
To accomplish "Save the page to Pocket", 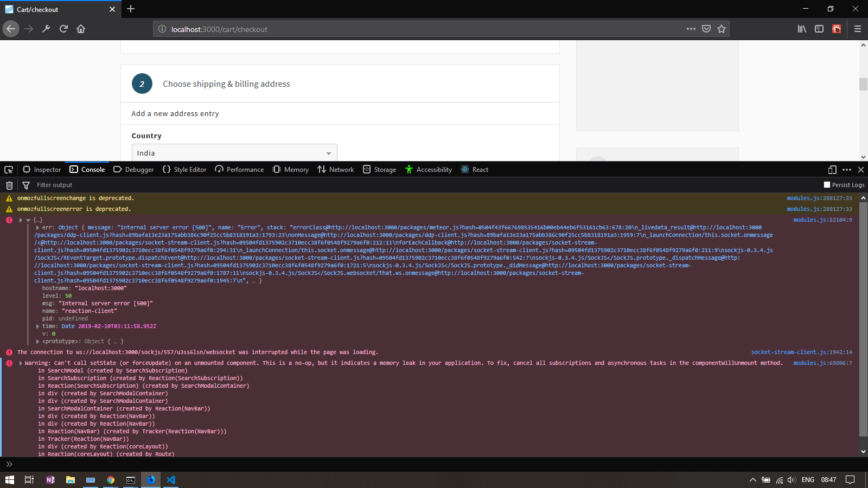I will tap(705, 29).
